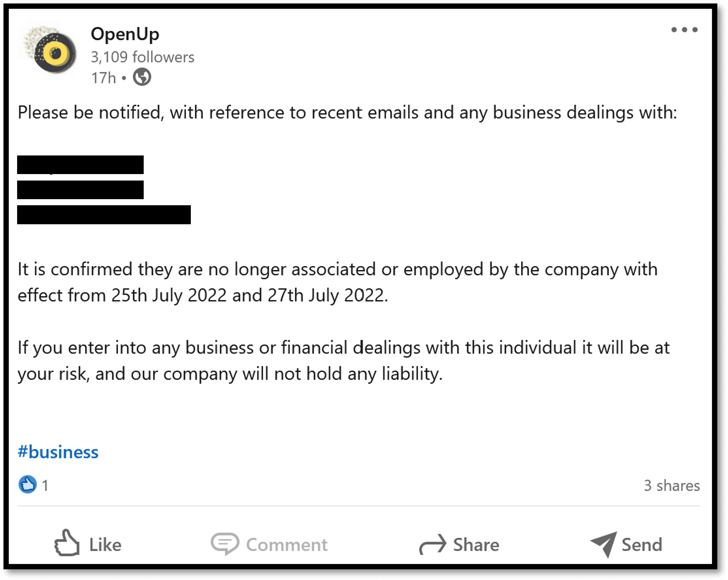The height and width of the screenshot is (580, 728).
Task: Click the 17h post timestamp
Action: coord(103,78)
